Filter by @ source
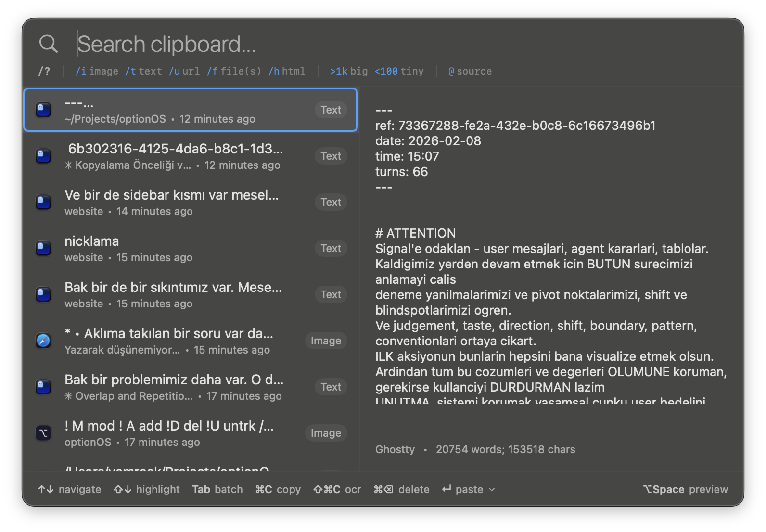Viewport: 766px width, 532px height. click(x=470, y=71)
